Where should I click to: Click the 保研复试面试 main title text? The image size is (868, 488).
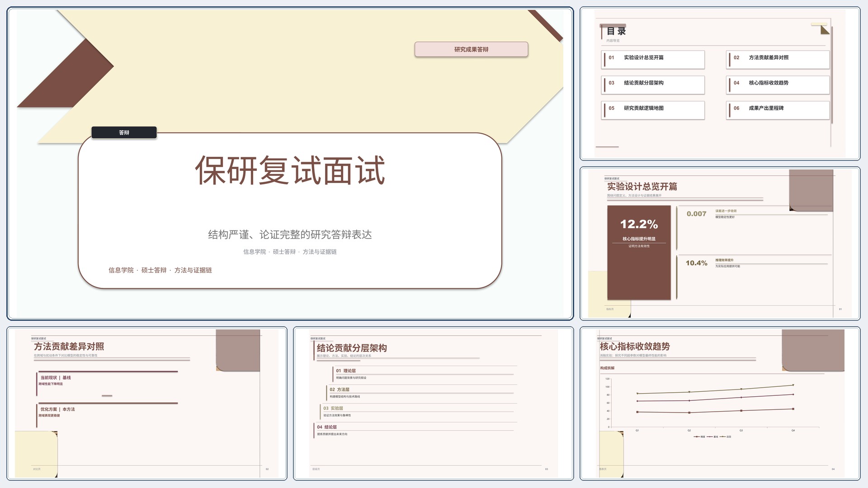290,170
